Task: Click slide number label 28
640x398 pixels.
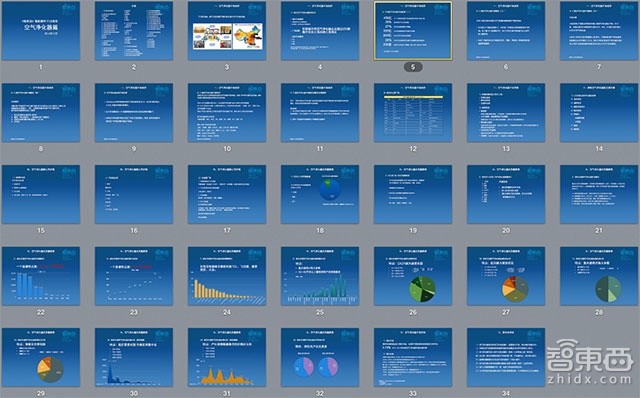Action: [x=599, y=312]
